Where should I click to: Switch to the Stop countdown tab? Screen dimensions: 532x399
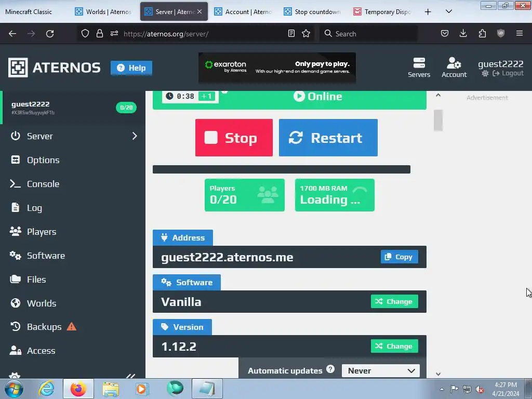pyautogui.click(x=312, y=12)
